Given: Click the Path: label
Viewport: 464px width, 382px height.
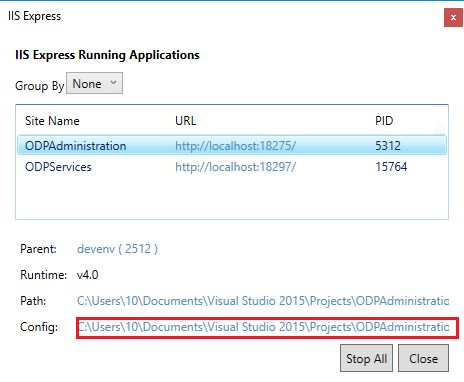Looking at the screenshot, I should tap(33, 301).
